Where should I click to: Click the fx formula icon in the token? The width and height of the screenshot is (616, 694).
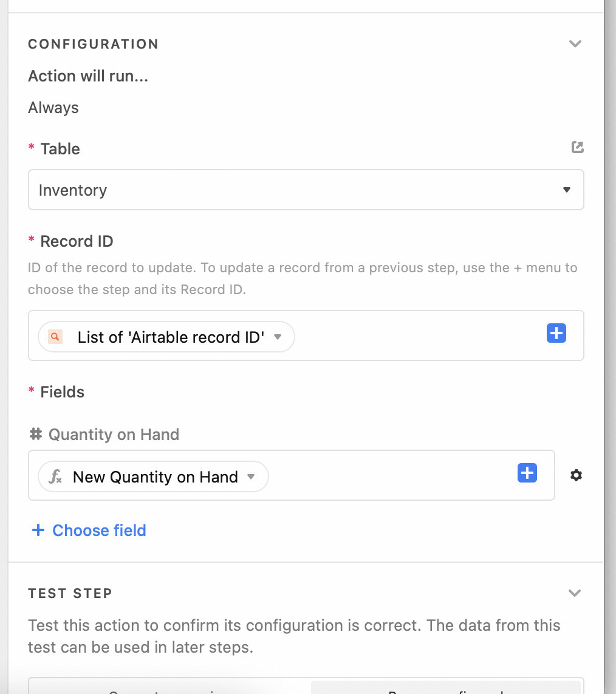[55, 476]
